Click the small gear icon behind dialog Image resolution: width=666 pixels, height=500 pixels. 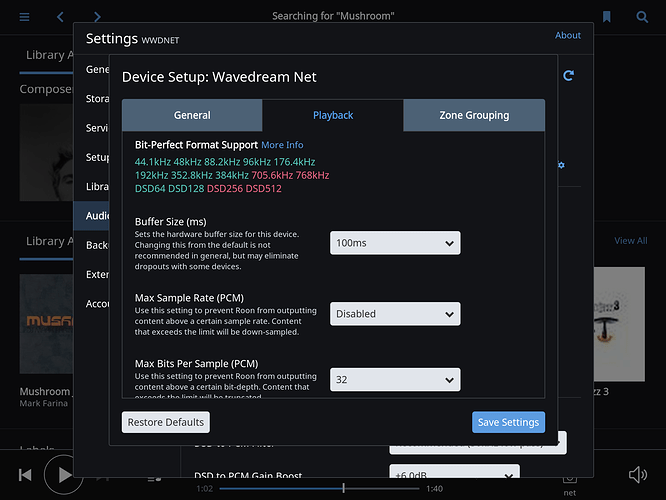click(562, 165)
